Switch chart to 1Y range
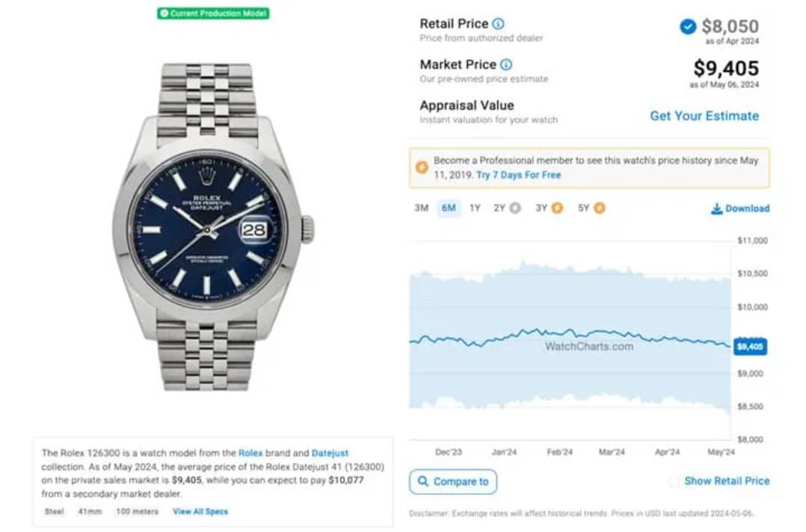This screenshot has height=532, width=806. [x=475, y=208]
